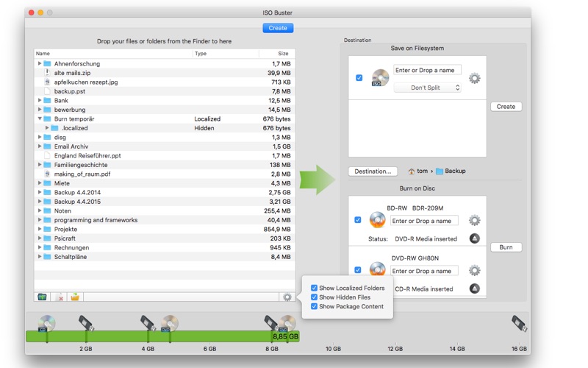Image resolution: width=588 pixels, height=368 pixels.
Task: Toggle Show Hidden Files checkbox
Action: pos(314,297)
